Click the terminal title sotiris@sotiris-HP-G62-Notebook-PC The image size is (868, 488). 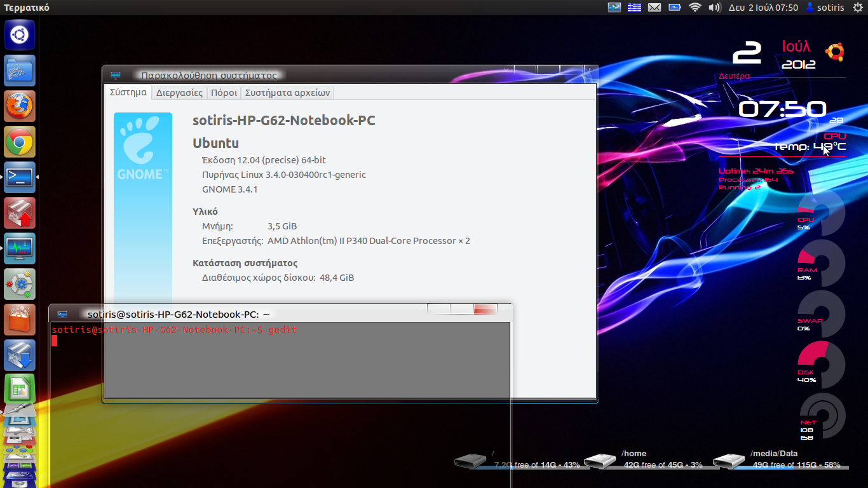coord(179,314)
